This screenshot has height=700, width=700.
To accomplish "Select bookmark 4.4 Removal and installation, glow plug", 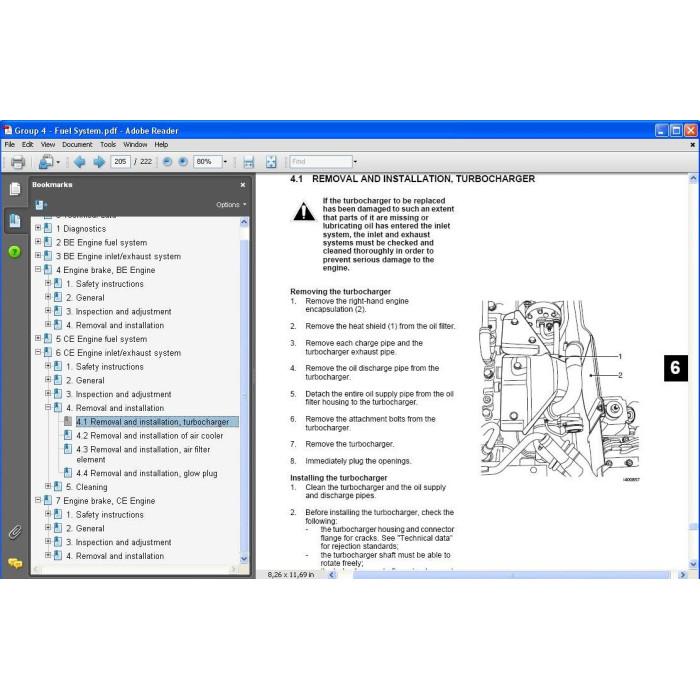I will pos(147,473).
